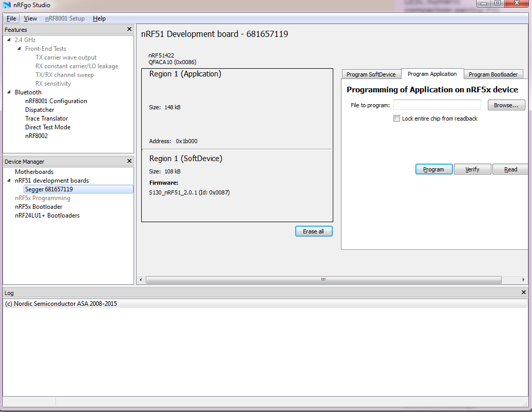
Task: Click the File to program input field
Action: [438, 105]
